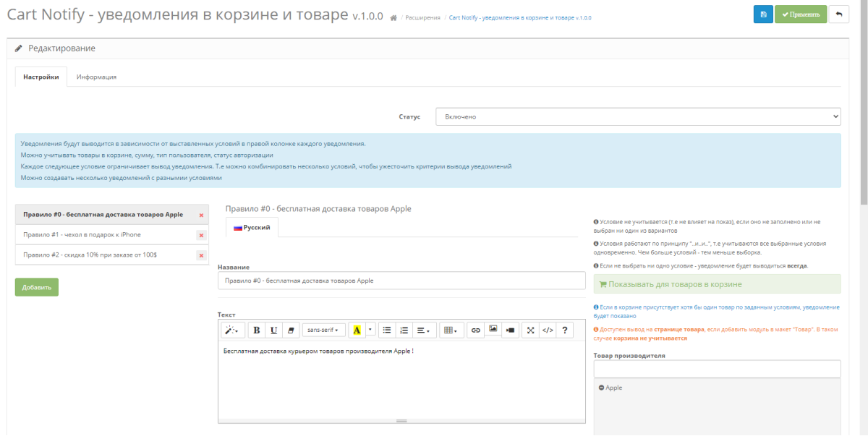
Task: Delete Правило #0 with red cross
Action: [x=201, y=215]
